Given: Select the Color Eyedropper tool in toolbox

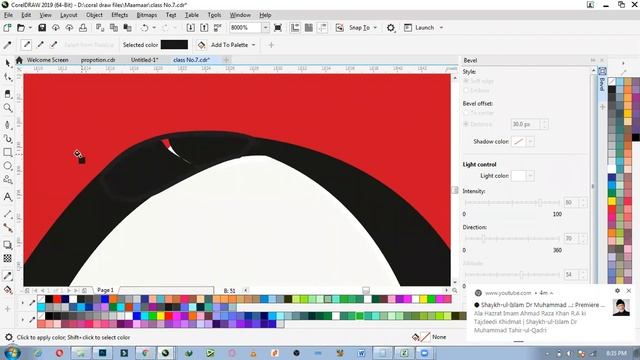Looking at the screenshot, I should [x=7, y=276].
